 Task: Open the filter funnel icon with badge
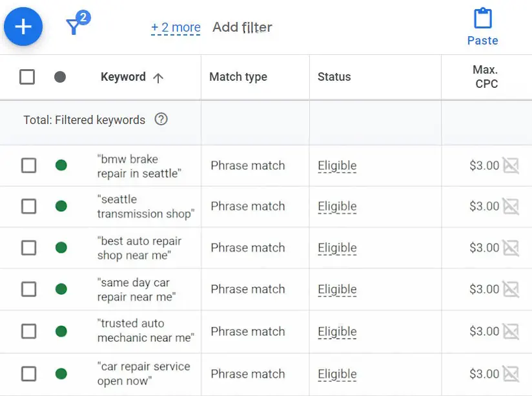[75, 26]
